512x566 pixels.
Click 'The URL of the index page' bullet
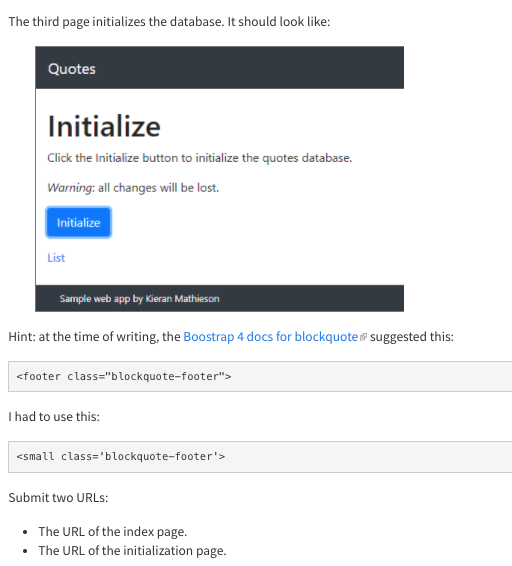tap(113, 531)
